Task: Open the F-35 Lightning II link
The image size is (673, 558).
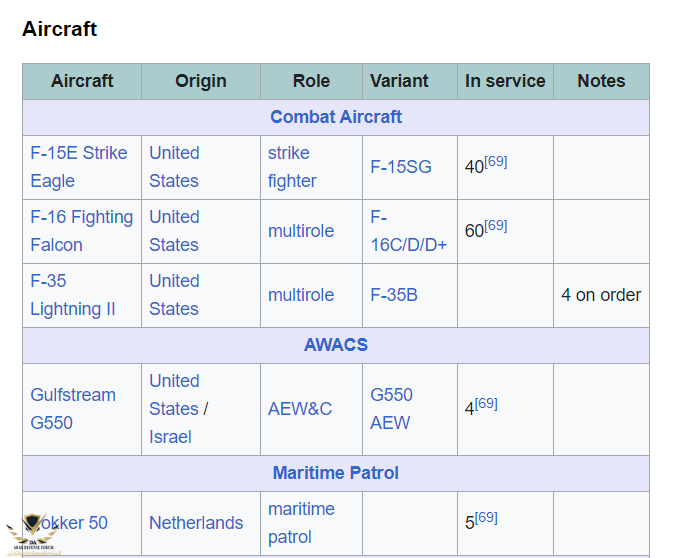Action: (73, 295)
